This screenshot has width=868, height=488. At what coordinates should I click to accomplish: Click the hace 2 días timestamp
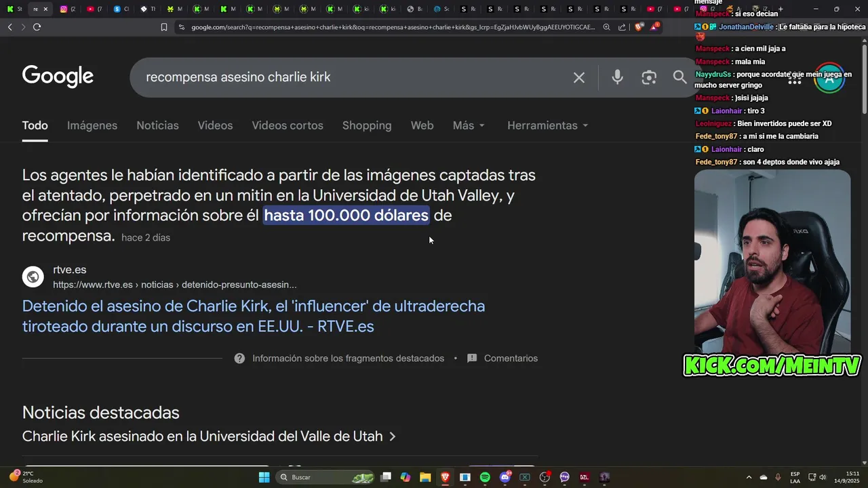(146, 238)
